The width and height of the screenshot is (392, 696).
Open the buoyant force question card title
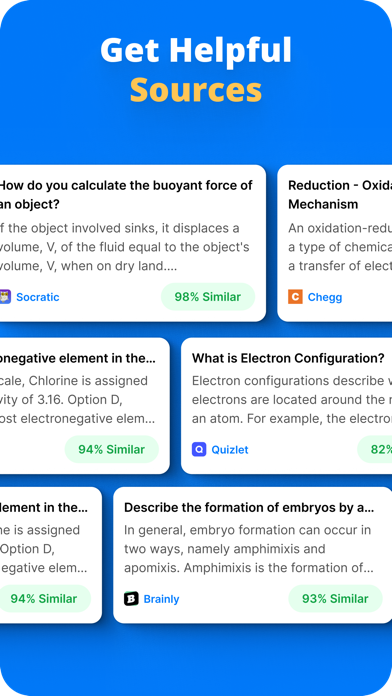pos(126,195)
